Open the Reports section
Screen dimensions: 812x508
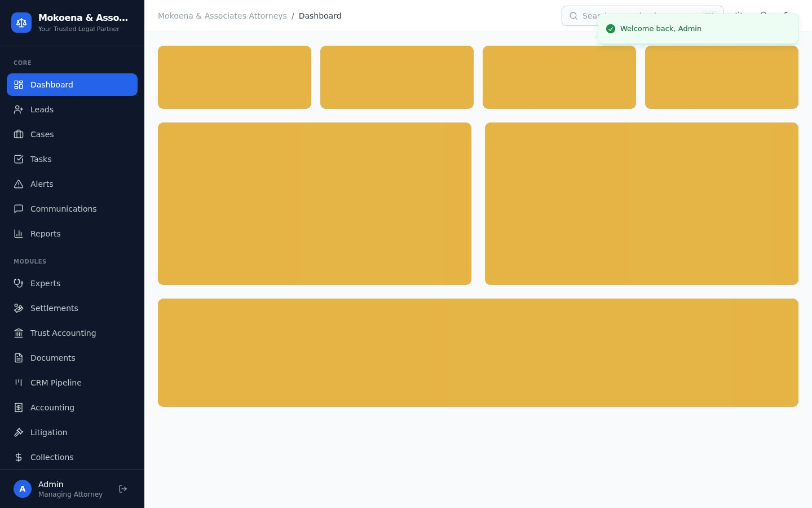[72, 234]
